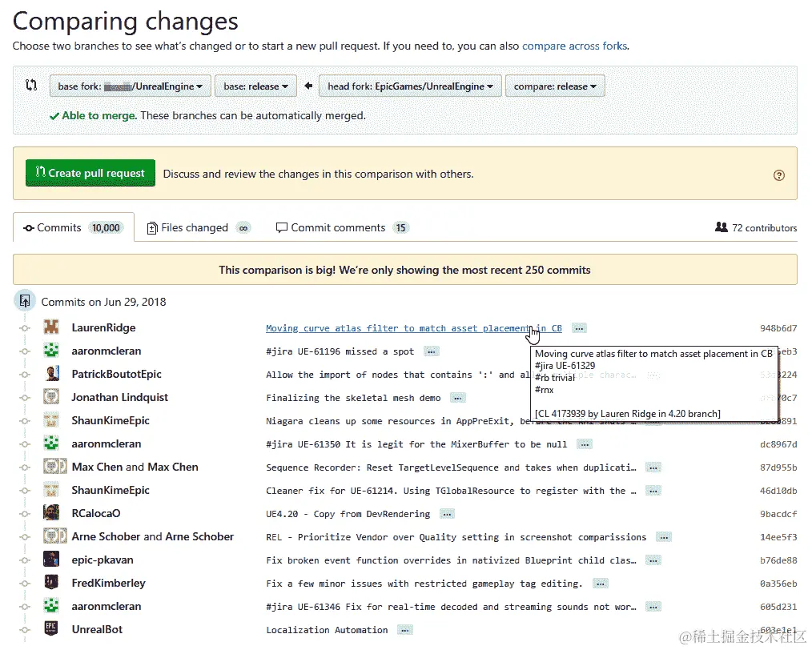Click LaurenRidge avatar image

click(x=51, y=327)
